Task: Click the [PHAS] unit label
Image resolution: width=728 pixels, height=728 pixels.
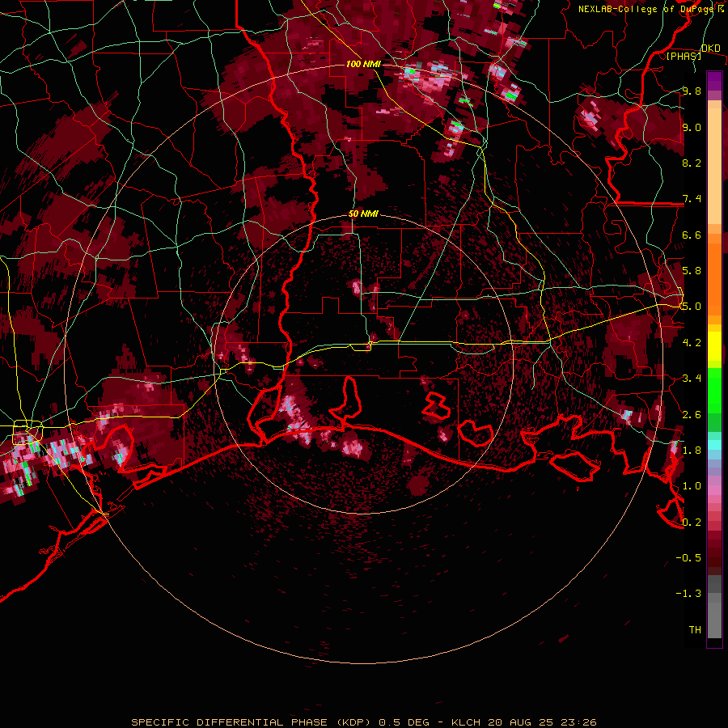Action: pyautogui.click(x=684, y=56)
